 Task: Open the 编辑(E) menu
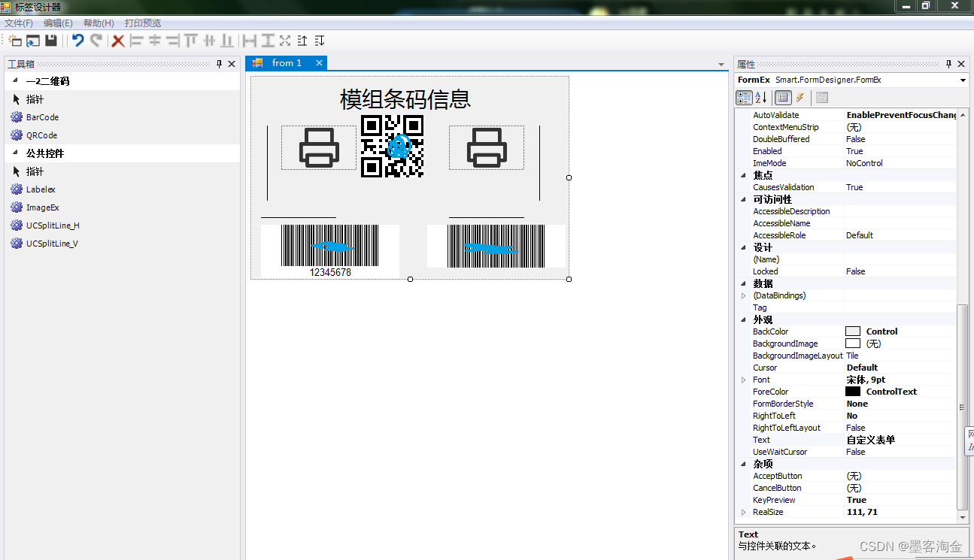[58, 23]
